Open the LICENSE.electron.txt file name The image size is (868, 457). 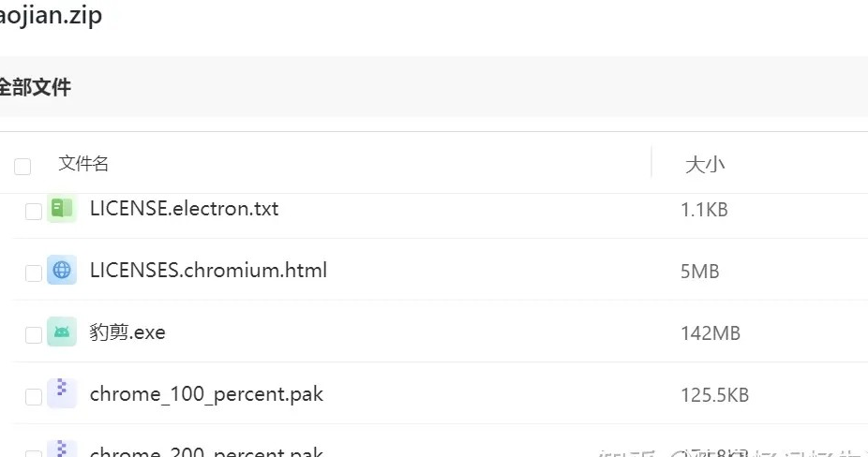coord(184,209)
